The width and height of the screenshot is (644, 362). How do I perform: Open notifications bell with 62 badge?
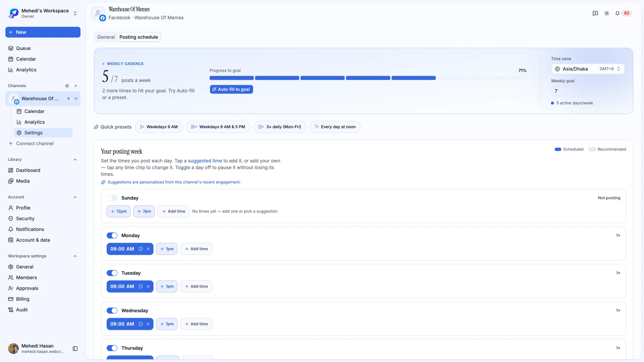coord(623,13)
